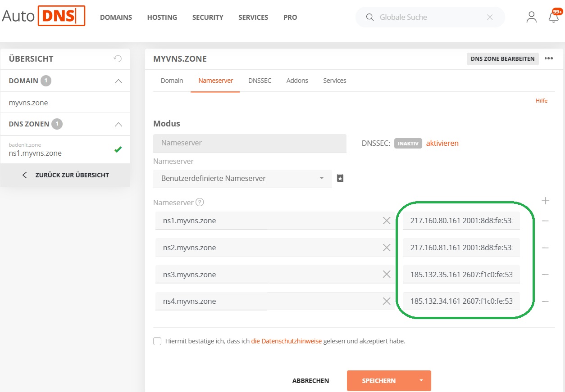Click the SPEICHERN button
The image size is (565, 392).
(x=379, y=381)
